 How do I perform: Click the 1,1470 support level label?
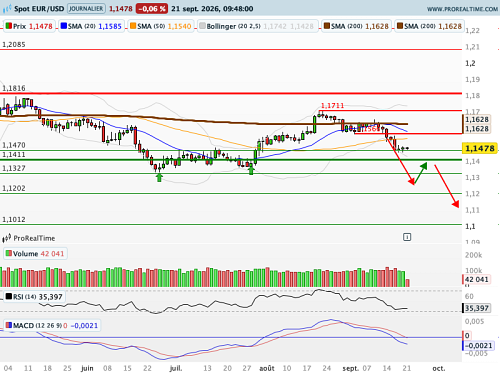pyautogui.click(x=14, y=145)
